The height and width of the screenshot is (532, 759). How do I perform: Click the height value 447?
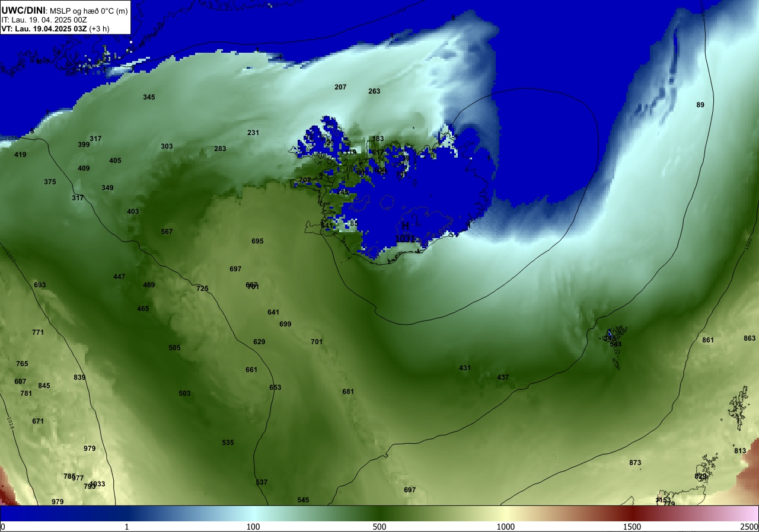[119, 277]
